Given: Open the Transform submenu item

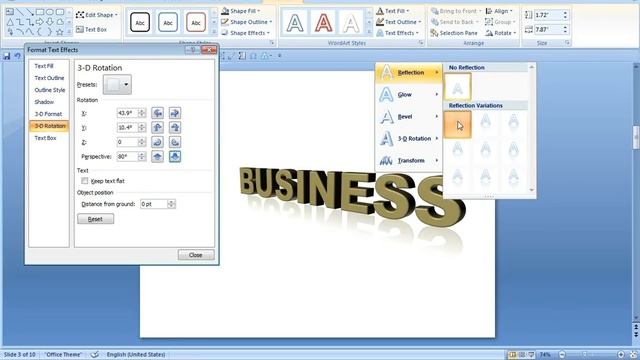Looking at the screenshot, I should (409, 161).
